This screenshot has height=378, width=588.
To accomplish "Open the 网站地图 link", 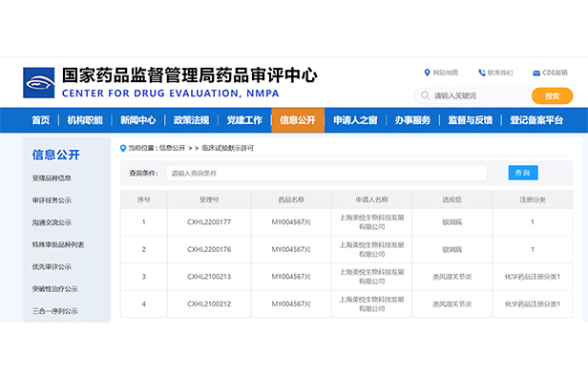I will tap(446, 73).
